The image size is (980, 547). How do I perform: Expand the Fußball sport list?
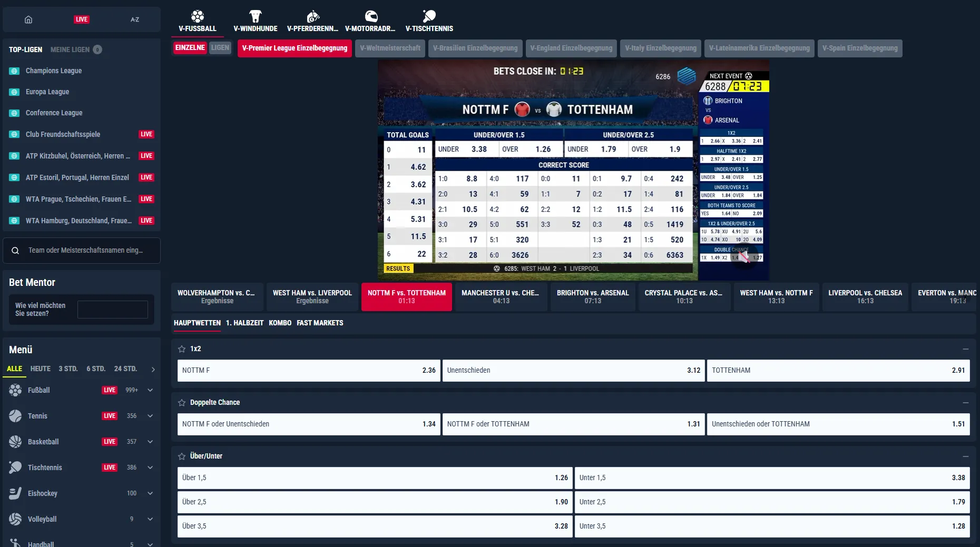click(x=150, y=390)
